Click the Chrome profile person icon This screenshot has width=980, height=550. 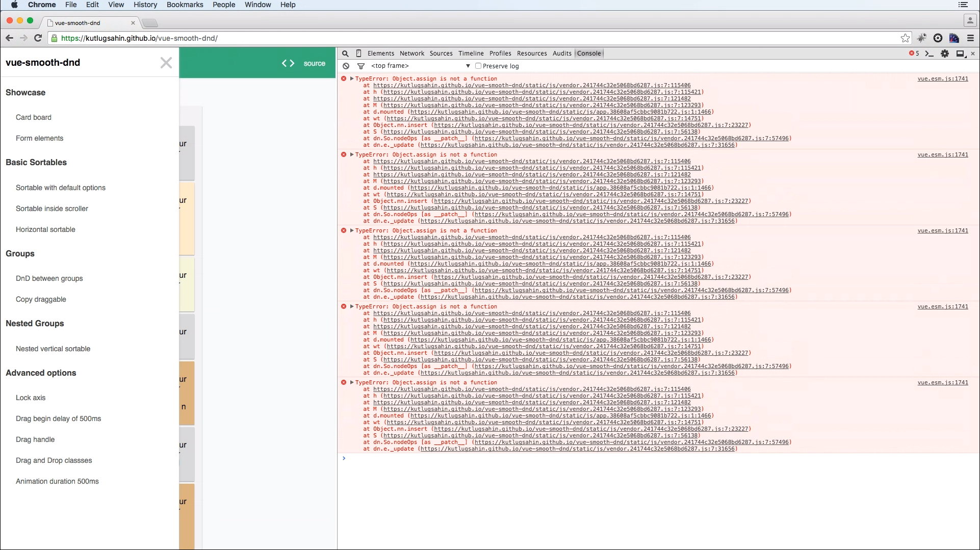(970, 20)
